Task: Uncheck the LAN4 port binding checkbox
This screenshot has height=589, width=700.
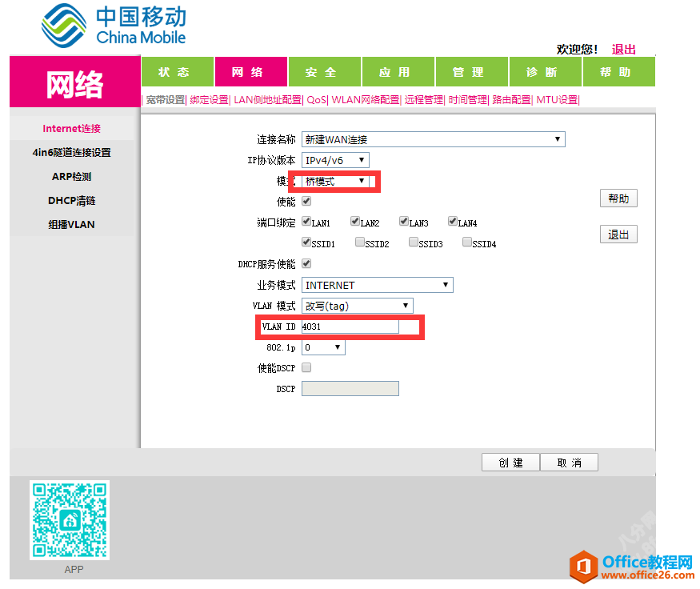Action: point(452,221)
